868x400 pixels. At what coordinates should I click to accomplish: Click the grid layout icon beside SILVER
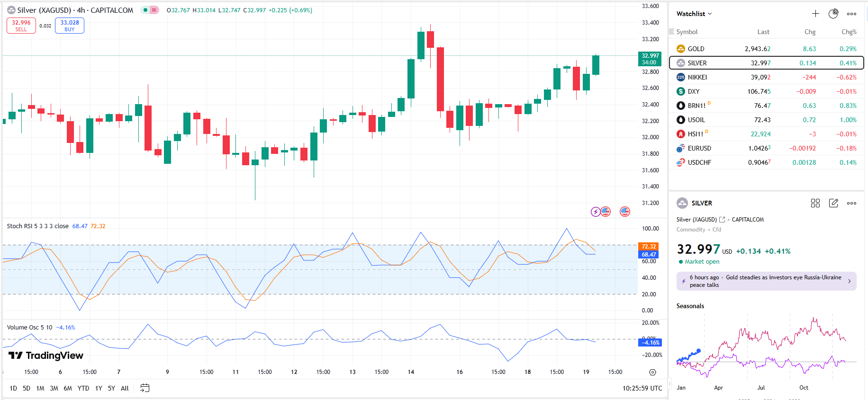point(815,203)
